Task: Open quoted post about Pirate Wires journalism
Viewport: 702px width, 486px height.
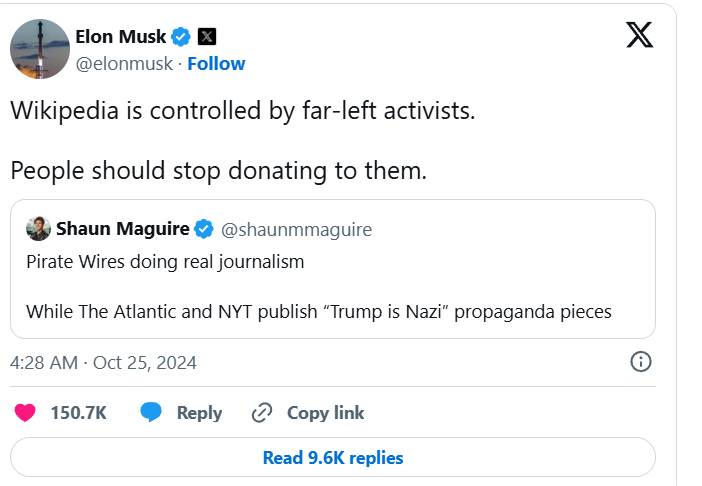Action: point(332,287)
